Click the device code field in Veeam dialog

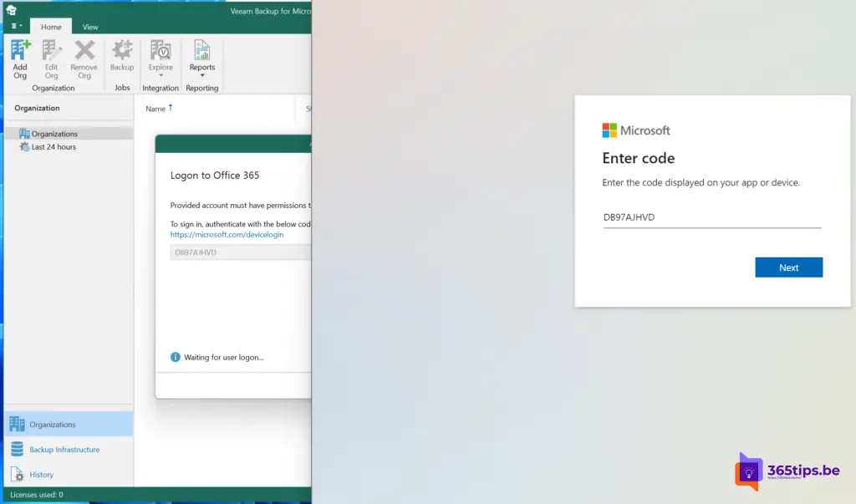(240, 252)
